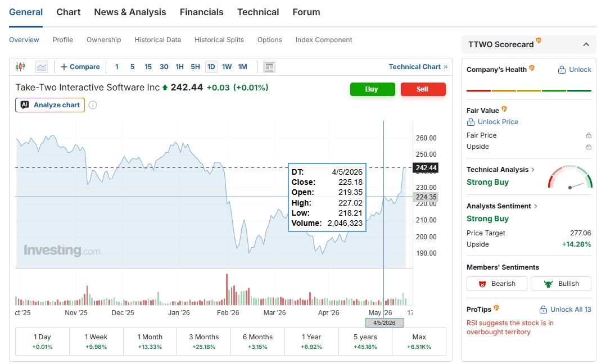
Task: Vote Bullish sentiment
Action: click(561, 284)
